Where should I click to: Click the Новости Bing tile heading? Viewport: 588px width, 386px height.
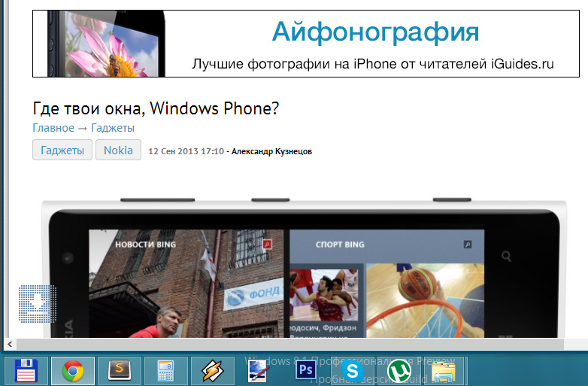point(145,245)
